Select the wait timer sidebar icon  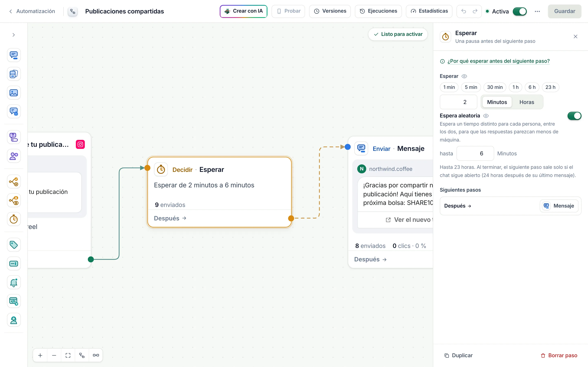[x=14, y=219]
